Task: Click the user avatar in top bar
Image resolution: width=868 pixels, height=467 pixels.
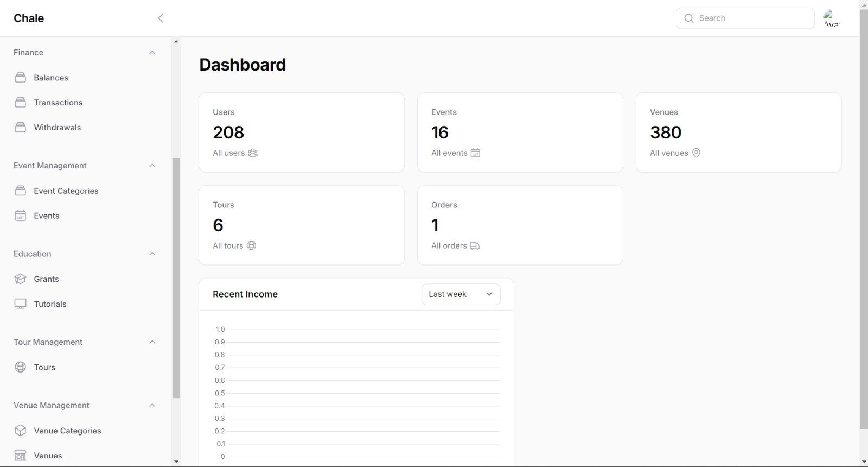Action: (831, 18)
